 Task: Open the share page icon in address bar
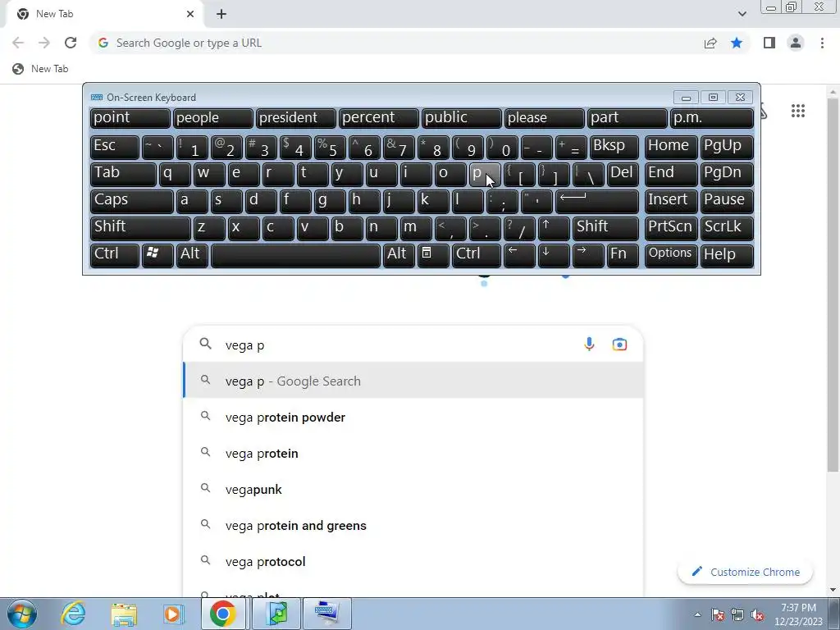[710, 43]
